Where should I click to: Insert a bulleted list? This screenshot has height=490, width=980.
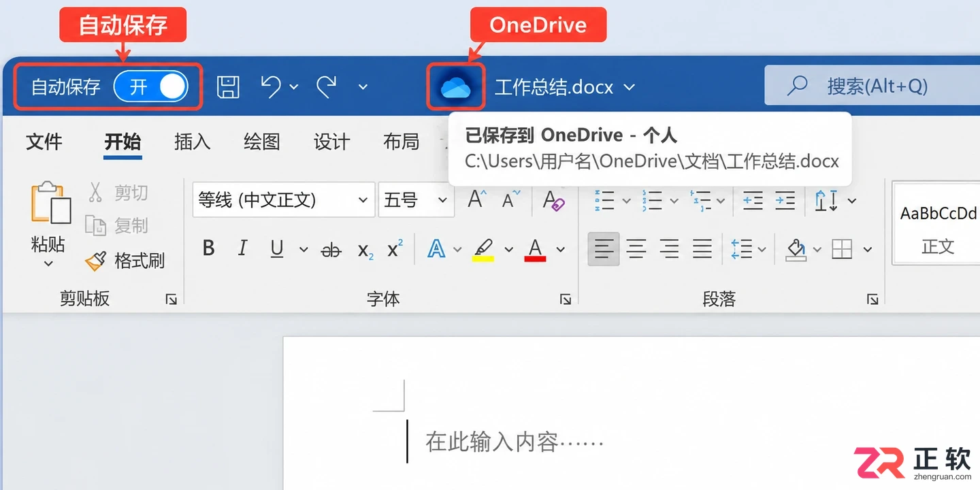coord(604,200)
